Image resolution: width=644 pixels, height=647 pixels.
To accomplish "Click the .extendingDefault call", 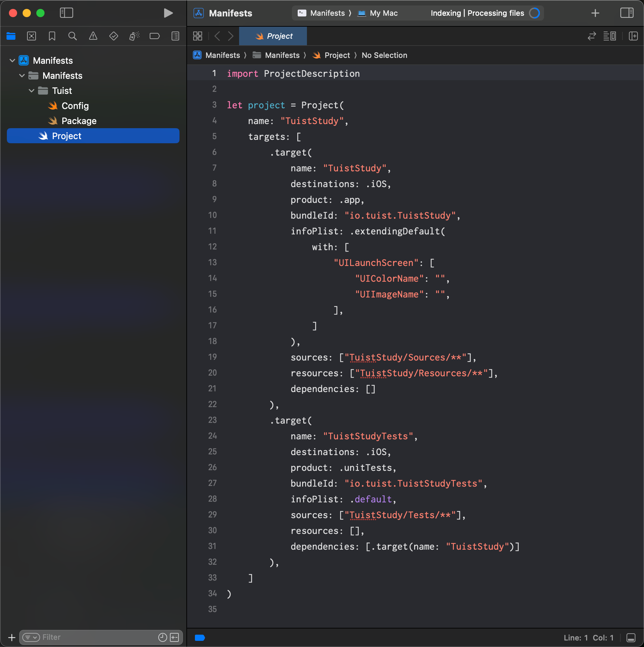I will pyautogui.click(x=397, y=231).
